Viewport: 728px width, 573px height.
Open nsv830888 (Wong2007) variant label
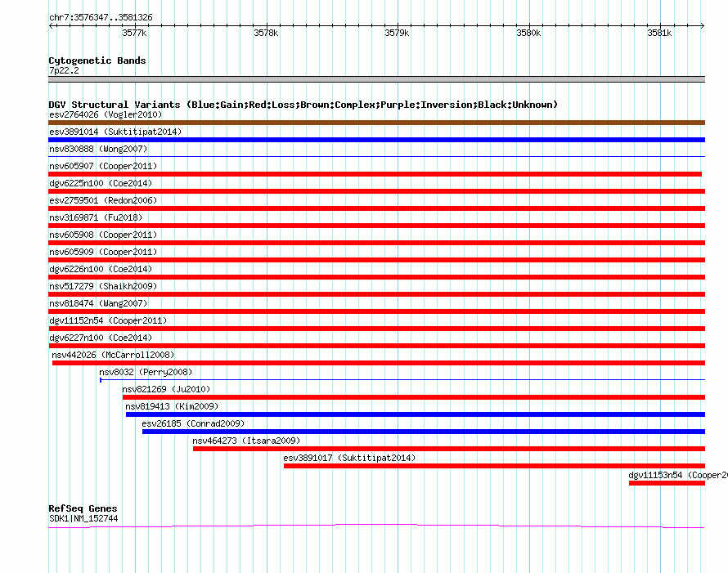(98, 149)
